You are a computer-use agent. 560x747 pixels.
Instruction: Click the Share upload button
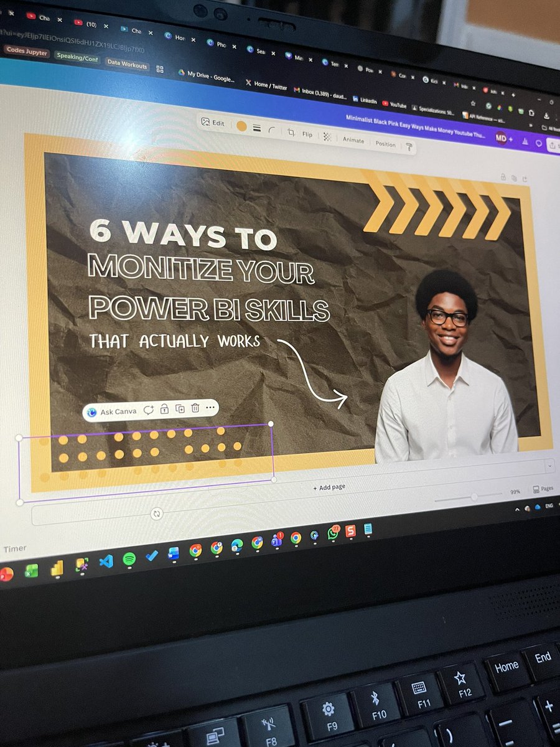click(553, 145)
